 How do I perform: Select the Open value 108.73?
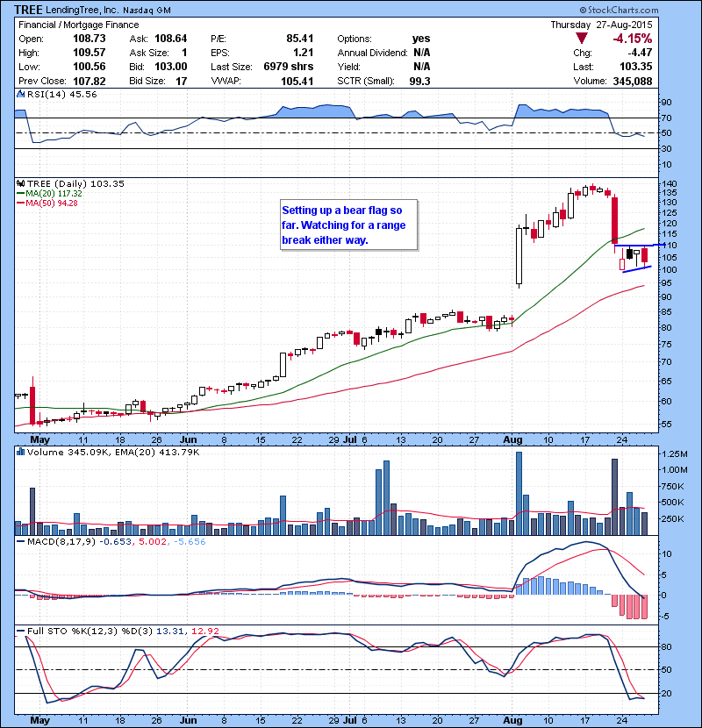point(90,39)
